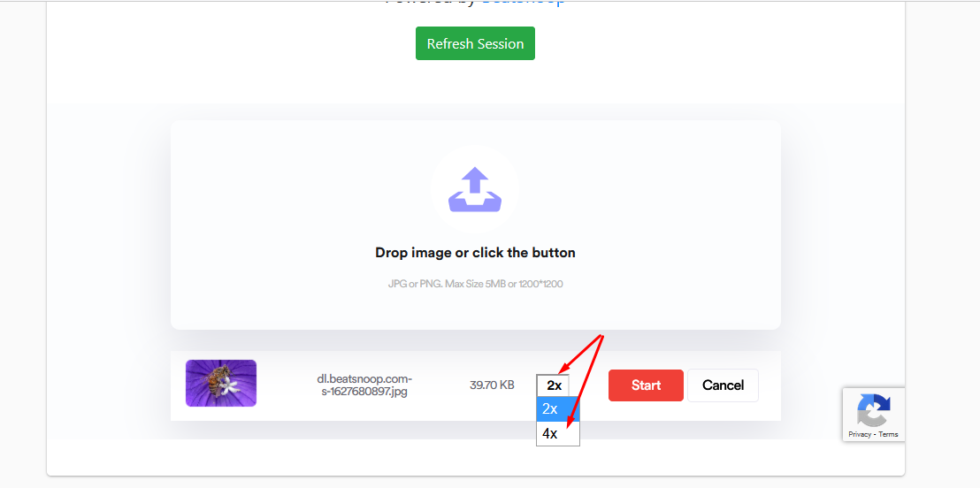This screenshot has height=488, width=980.
Task: Open the 2x scale dropdown box
Action: (553, 385)
